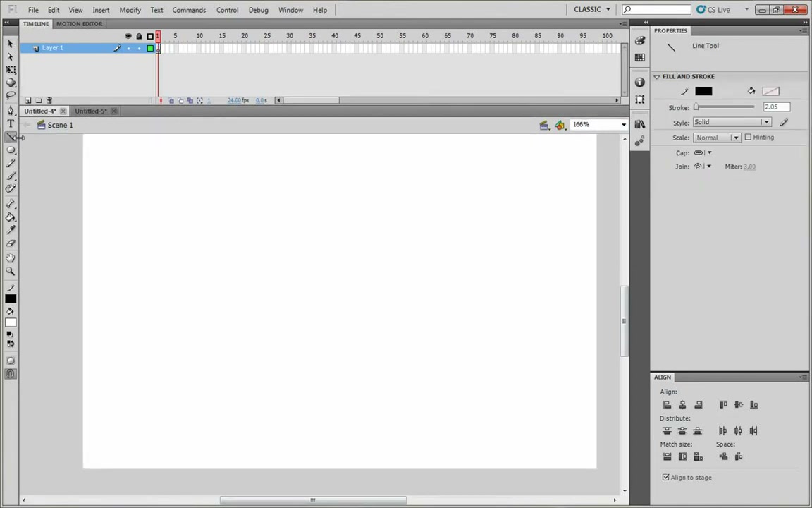Click the Swap Colors icon in toolbox
The height and width of the screenshot is (508, 812).
point(11,344)
